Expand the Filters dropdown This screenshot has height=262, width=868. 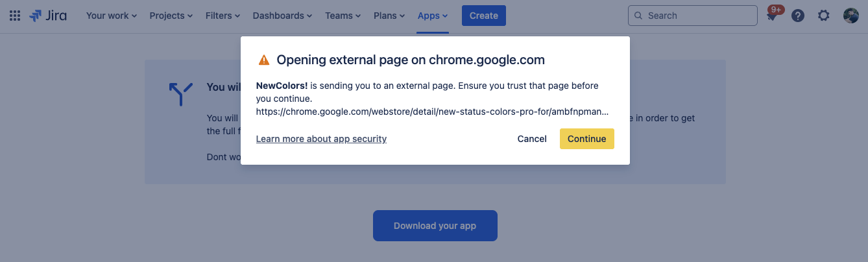coord(223,16)
